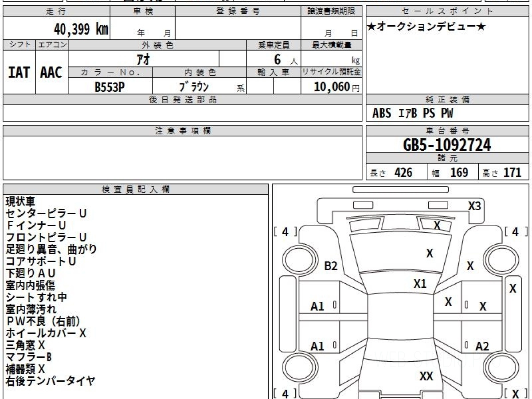The image size is (532, 399).
Task: Click the 純正装備 header
Action: coord(447,100)
